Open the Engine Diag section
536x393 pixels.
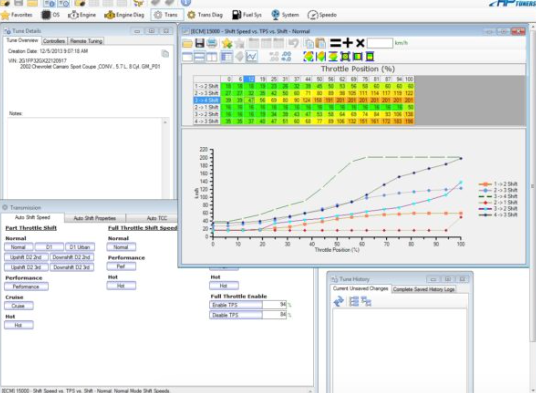(124, 15)
